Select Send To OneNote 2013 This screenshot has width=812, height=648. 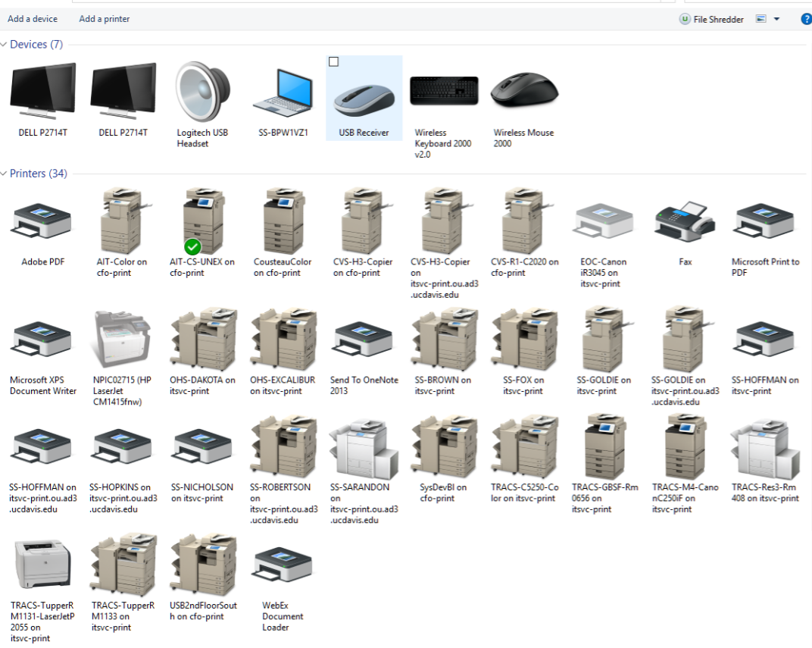pos(364,358)
